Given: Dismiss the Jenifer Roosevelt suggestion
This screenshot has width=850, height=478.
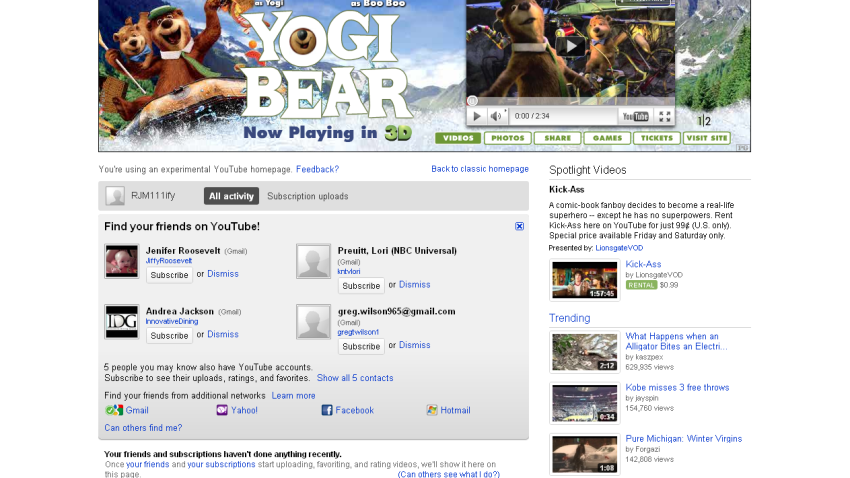Looking at the screenshot, I should pos(223,274).
